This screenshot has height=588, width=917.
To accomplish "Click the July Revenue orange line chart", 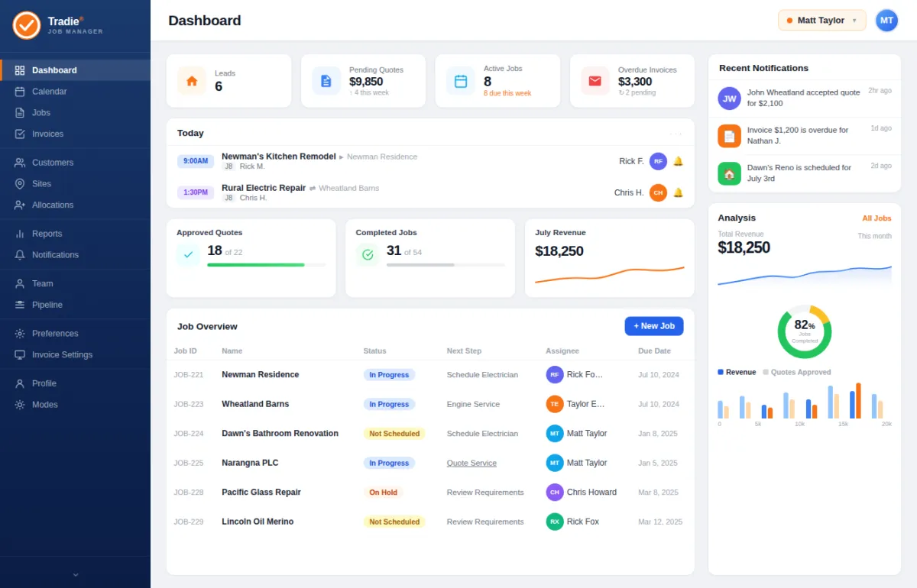I will coord(610,275).
